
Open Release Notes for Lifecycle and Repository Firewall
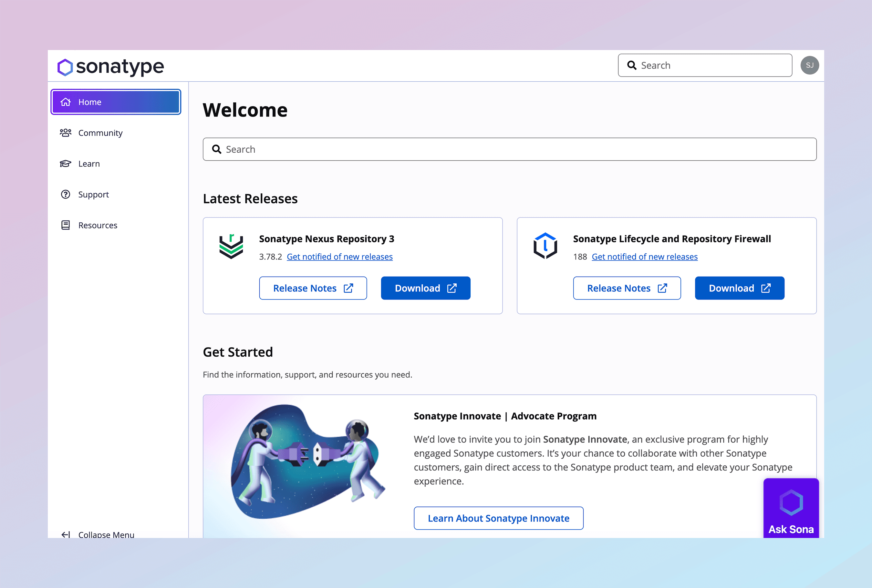coord(627,288)
